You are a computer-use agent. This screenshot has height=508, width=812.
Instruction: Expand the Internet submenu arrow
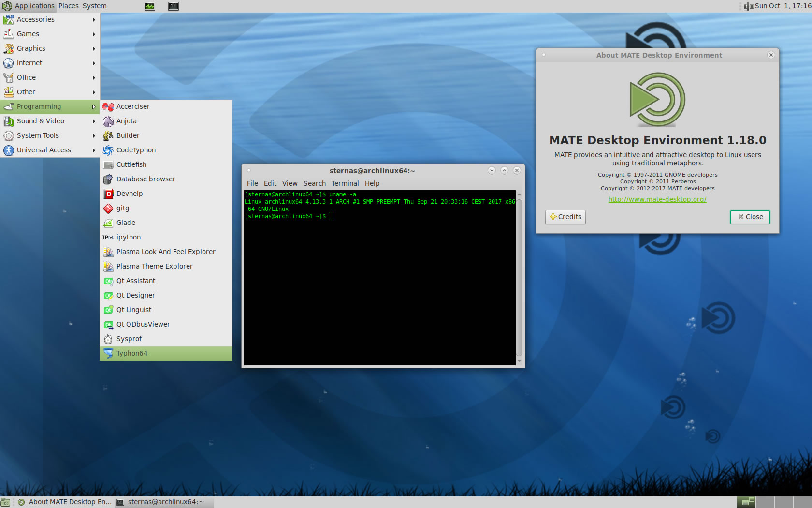(94, 63)
